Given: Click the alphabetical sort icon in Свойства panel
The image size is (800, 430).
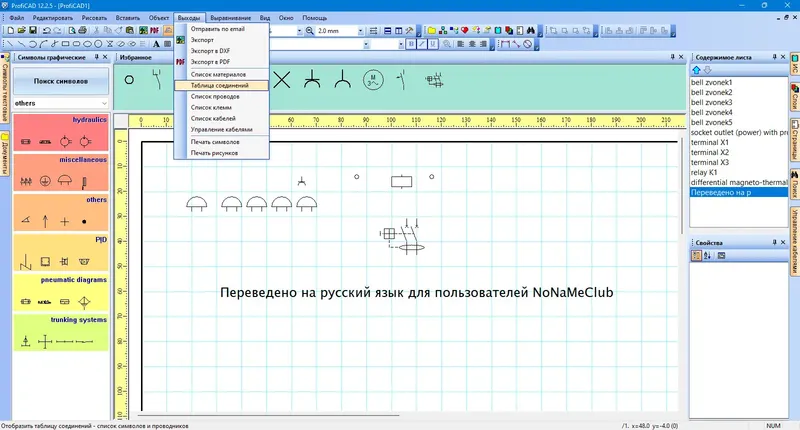Looking at the screenshot, I should coord(707,256).
